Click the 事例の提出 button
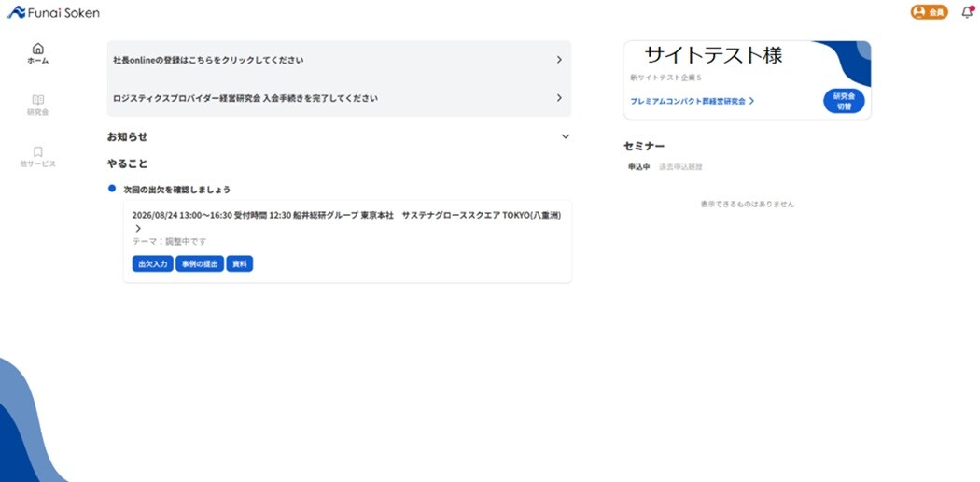The height and width of the screenshot is (482, 980). click(200, 264)
